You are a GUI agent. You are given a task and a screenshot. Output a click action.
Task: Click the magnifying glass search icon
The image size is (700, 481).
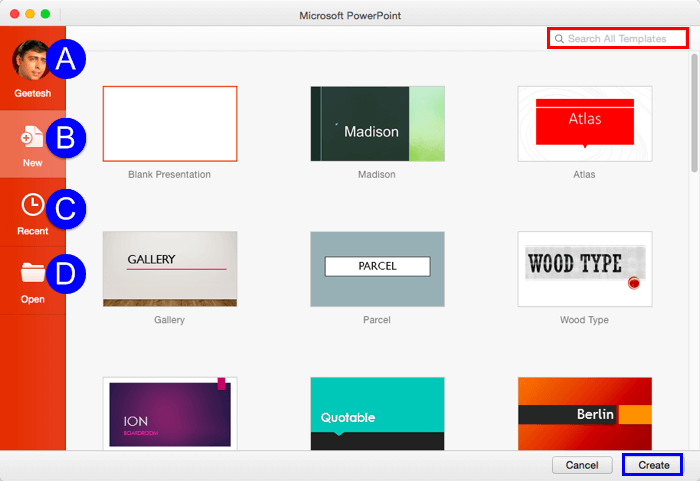[559, 39]
